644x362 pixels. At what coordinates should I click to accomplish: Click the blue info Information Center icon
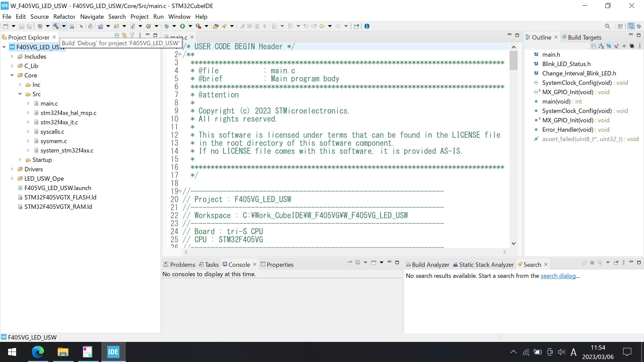pos(367,26)
